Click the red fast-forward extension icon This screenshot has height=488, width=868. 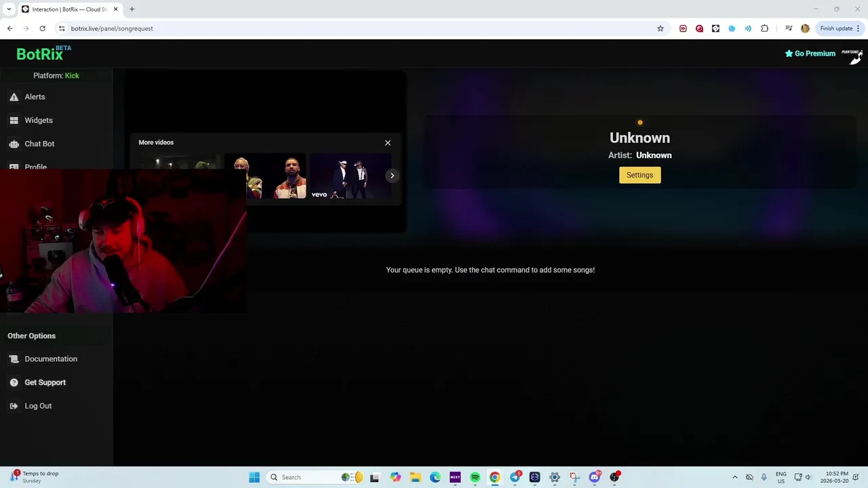pos(683,28)
